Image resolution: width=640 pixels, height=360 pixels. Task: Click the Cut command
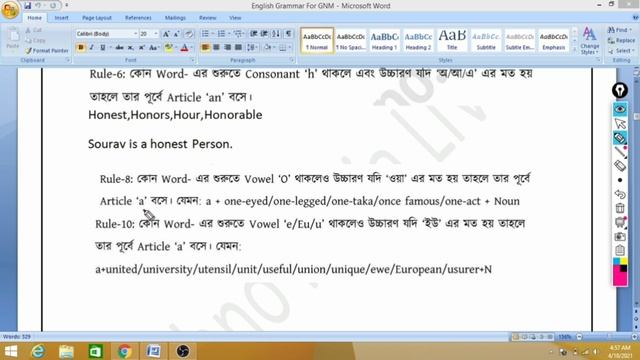pos(33,31)
